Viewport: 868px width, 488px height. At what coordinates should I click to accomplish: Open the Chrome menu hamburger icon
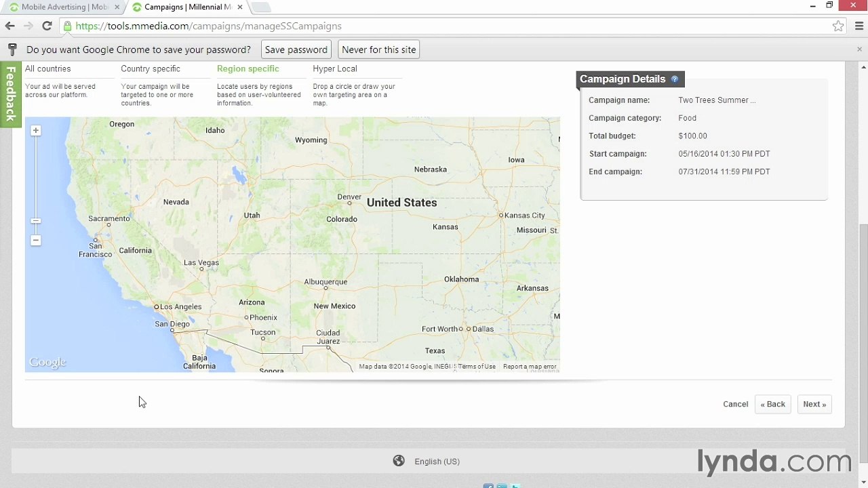pos(859,26)
